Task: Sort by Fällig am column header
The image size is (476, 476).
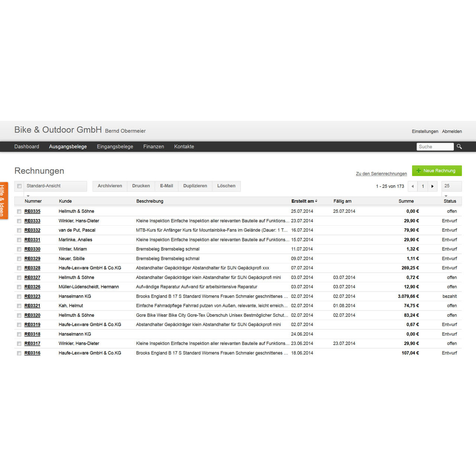Action: [x=342, y=201]
